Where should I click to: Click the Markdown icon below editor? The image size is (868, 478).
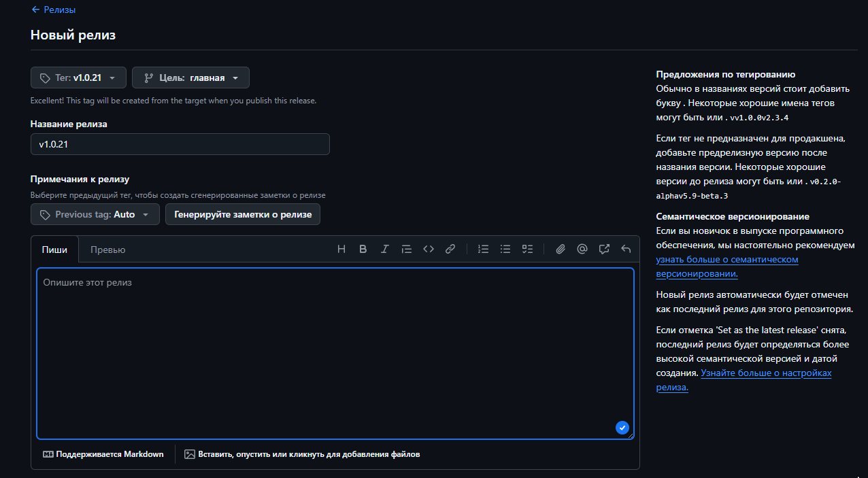48,454
